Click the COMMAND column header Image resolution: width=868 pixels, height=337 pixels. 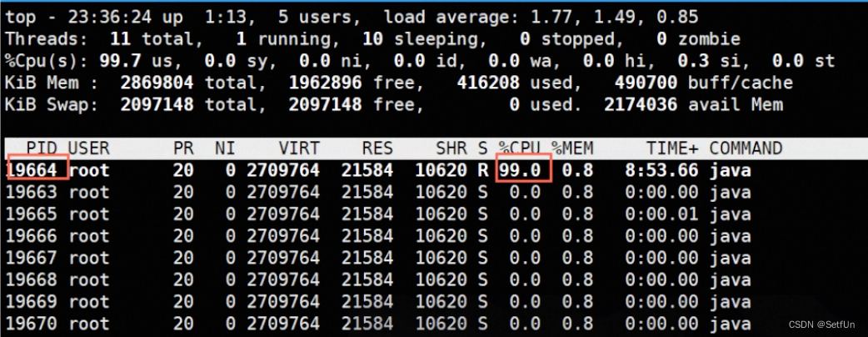click(x=746, y=148)
